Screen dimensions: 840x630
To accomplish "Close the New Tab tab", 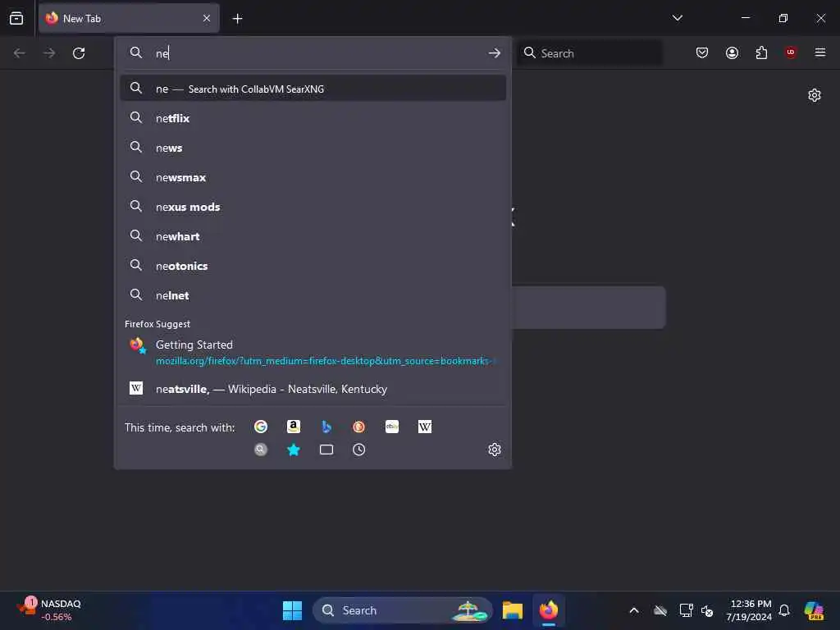I will 207,18.
